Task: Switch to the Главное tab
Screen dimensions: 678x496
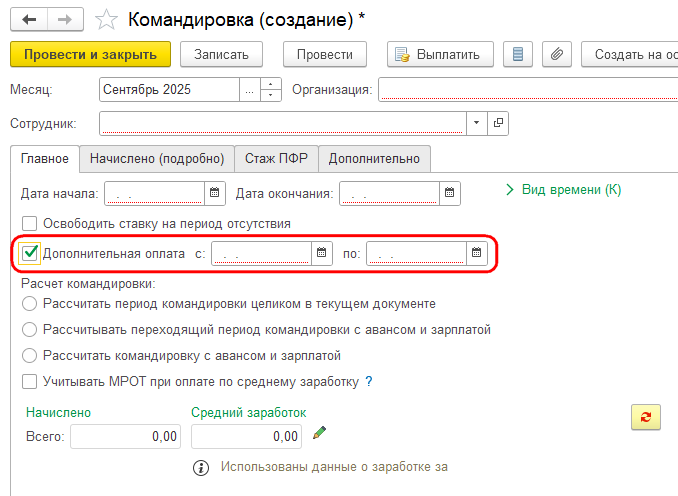Action: click(x=45, y=159)
